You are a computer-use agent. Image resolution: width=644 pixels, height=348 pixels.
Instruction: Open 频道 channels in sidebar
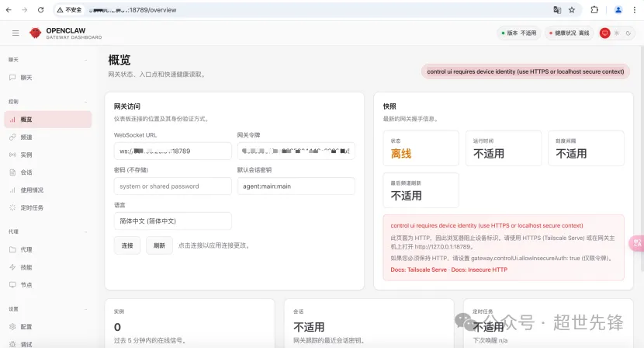48,137
